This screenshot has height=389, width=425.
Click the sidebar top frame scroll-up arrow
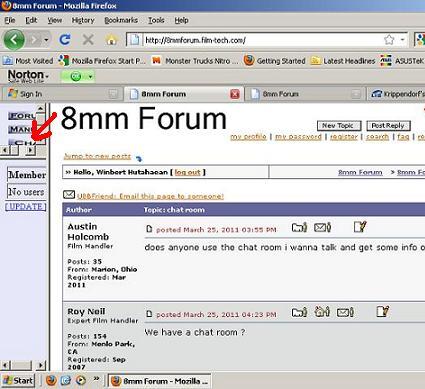click(x=40, y=108)
